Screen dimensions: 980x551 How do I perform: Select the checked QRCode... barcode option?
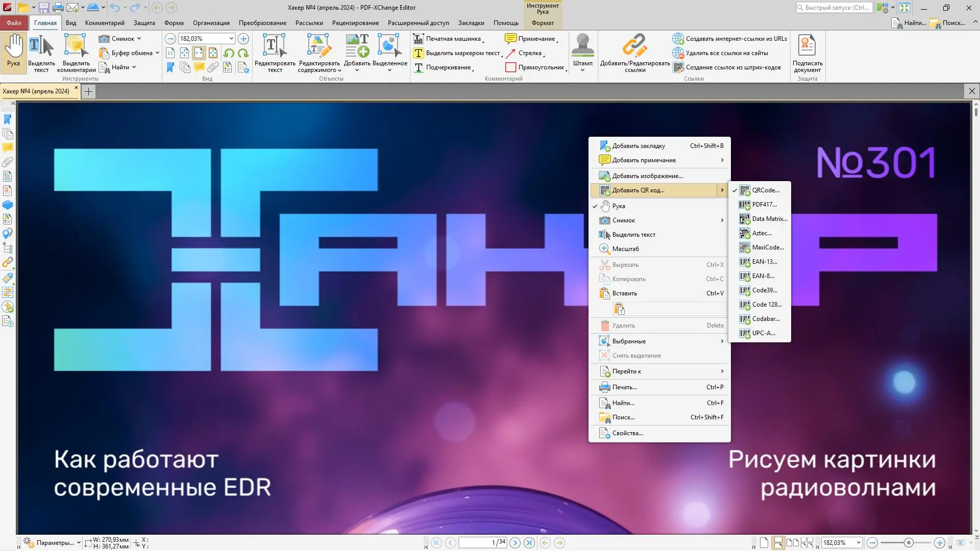[765, 190]
